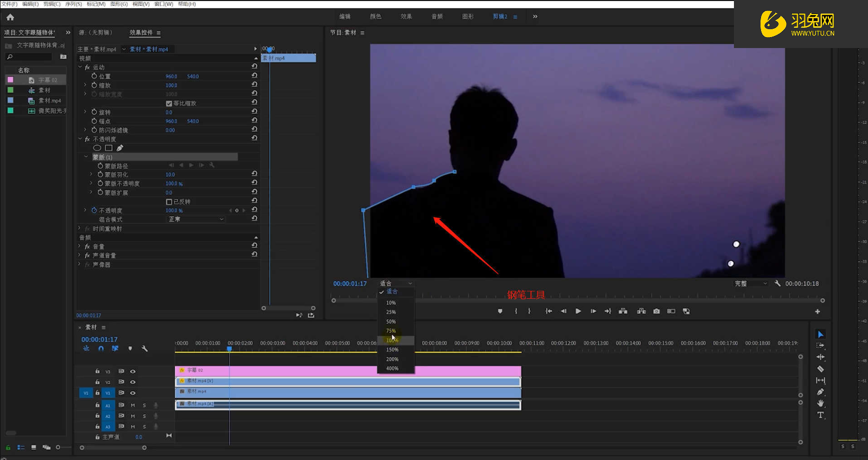Click the 字幕 02 clip on V3
The image size is (868, 460).
pyautogui.click(x=348, y=371)
